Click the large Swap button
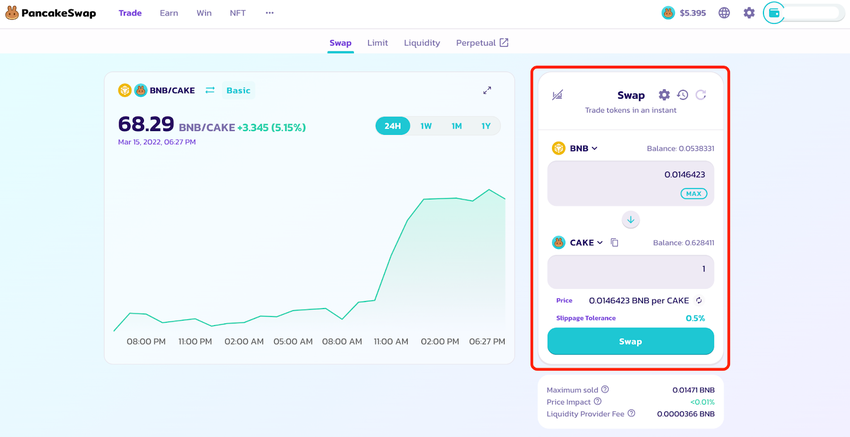Screen dimensions: 850x437 [630, 342]
